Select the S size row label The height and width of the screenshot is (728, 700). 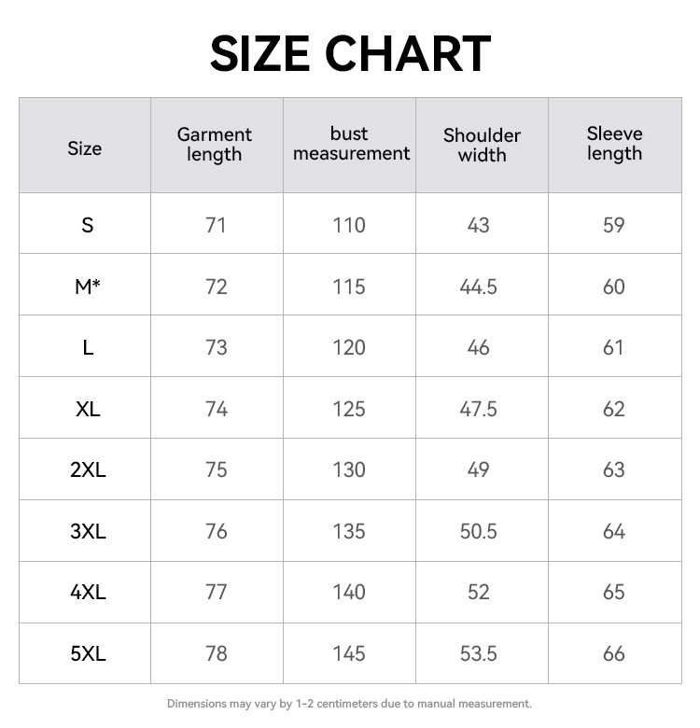click(88, 225)
